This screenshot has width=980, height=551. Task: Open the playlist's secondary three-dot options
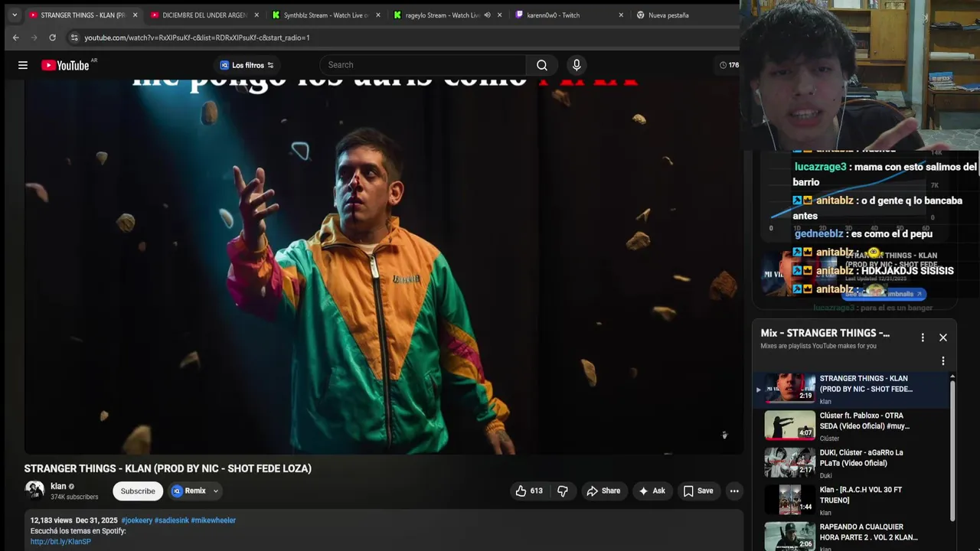coord(943,360)
